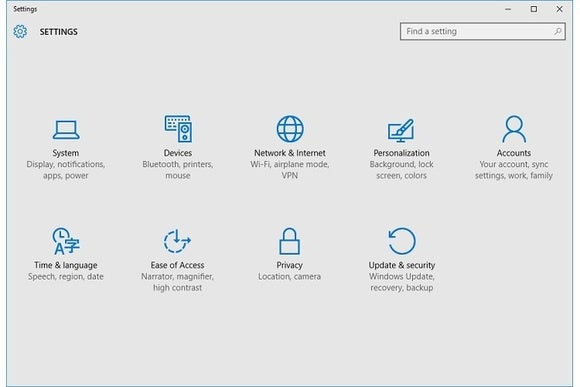Click the Settings gear icon in the header
This screenshot has height=387, width=580.
pos(20,31)
